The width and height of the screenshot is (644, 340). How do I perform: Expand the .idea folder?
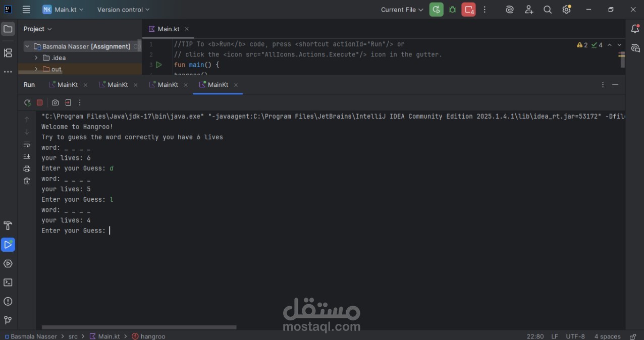[x=36, y=58]
